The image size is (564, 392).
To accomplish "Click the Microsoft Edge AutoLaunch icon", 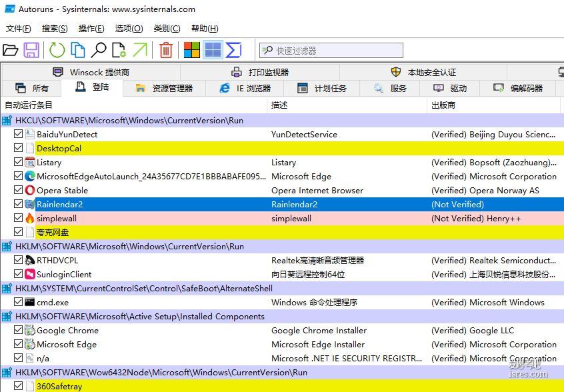I will (30, 176).
